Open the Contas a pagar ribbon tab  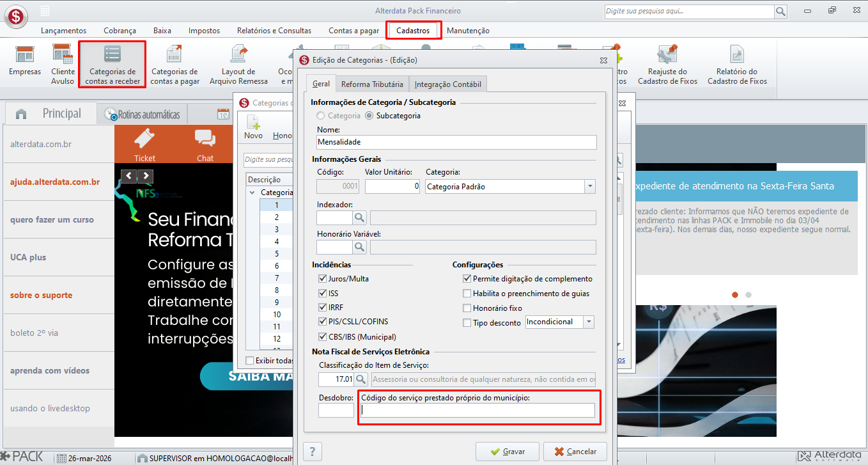[x=353, y=31]
